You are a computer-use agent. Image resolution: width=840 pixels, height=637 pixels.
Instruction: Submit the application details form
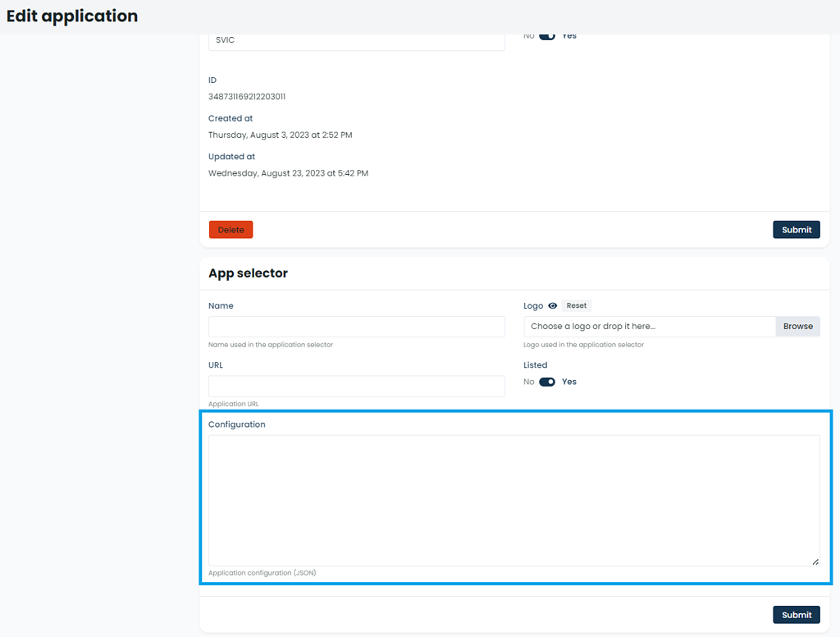click(796, 229)
